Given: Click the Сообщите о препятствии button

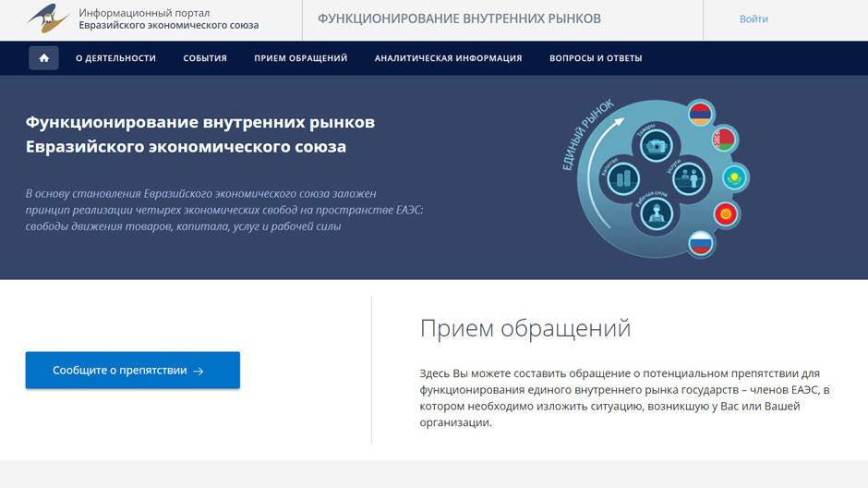Looking at the screenshot, I should [133, 370].
